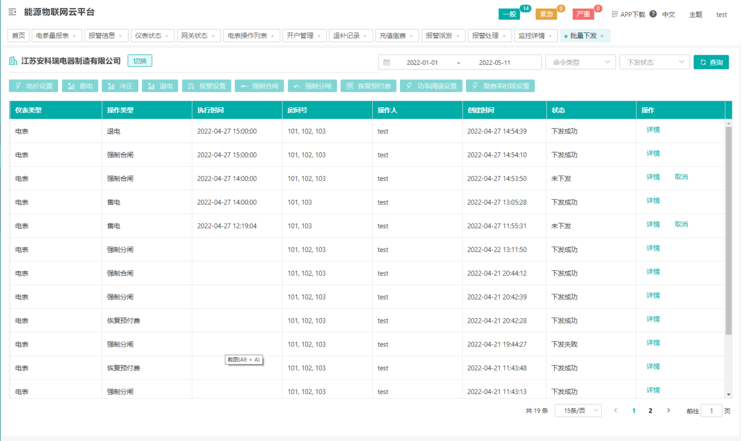Viewport: 742px width, 441px height.
Task: Open the test user menu
Action: coord(721,15)
